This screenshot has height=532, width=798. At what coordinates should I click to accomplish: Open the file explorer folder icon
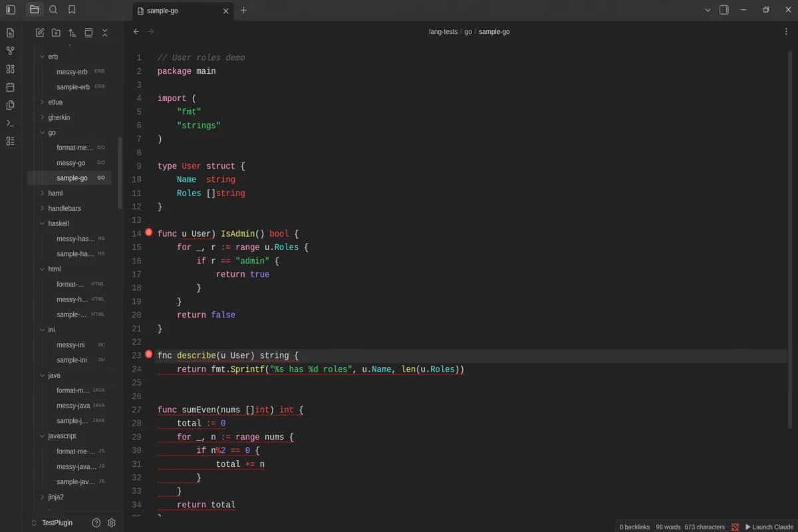tap(35, 10)
